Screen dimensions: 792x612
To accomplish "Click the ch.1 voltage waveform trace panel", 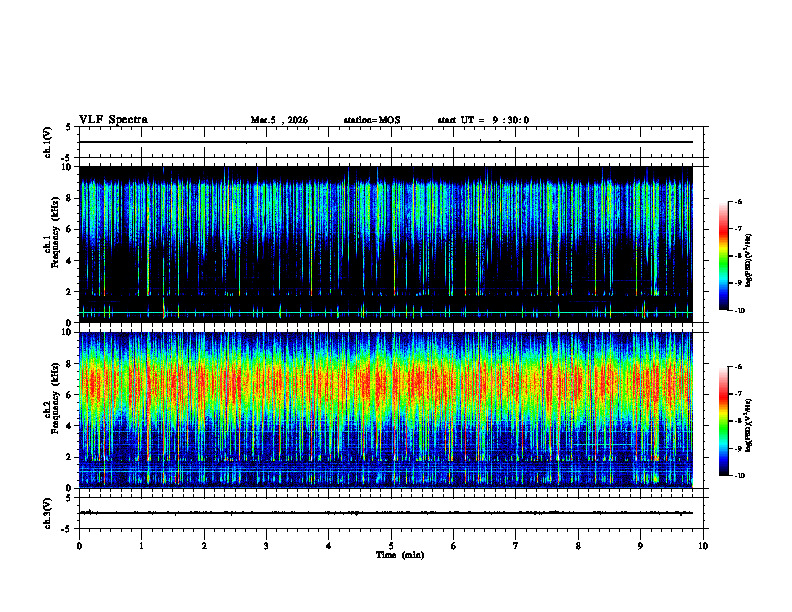I will 391,142.
